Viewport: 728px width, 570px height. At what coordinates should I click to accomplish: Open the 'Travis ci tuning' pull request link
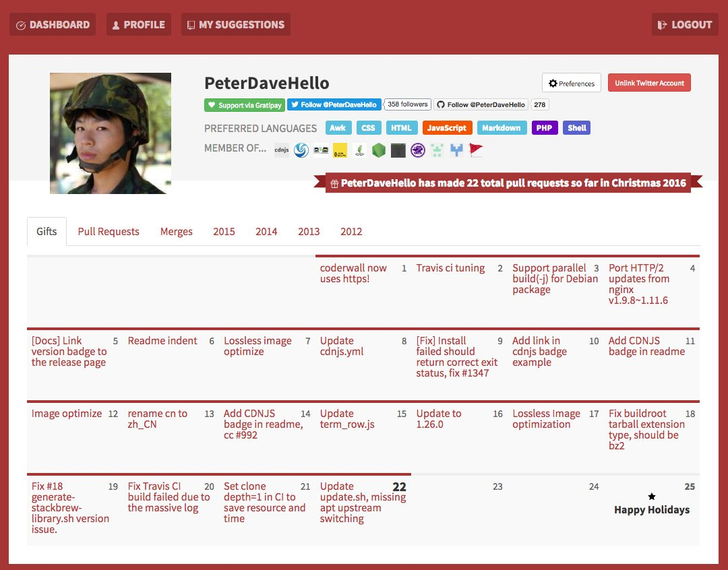(450, 268)
